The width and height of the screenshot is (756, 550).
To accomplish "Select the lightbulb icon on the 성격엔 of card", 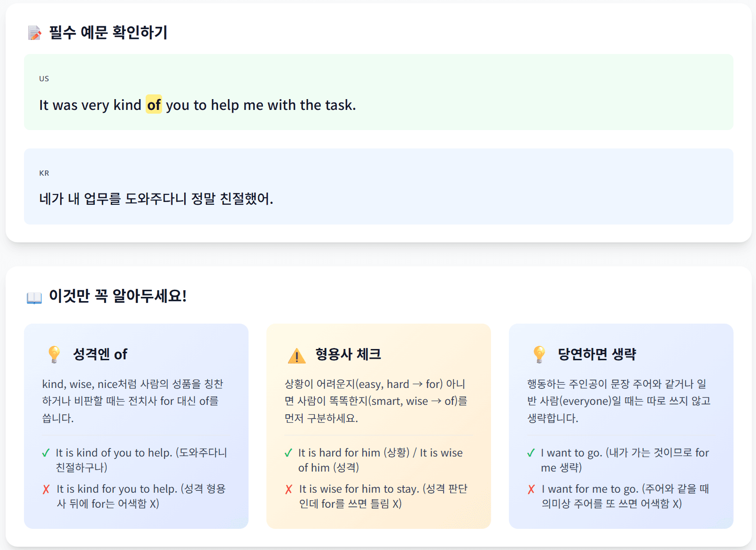I will 54,354.
